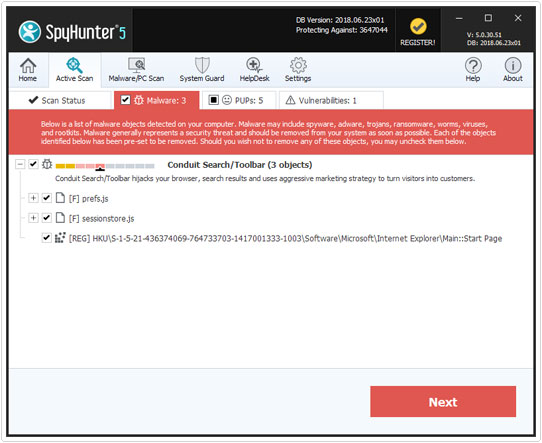Expand the sessionstore.js entry
542x443 pixels.
[x=33, y=218]
